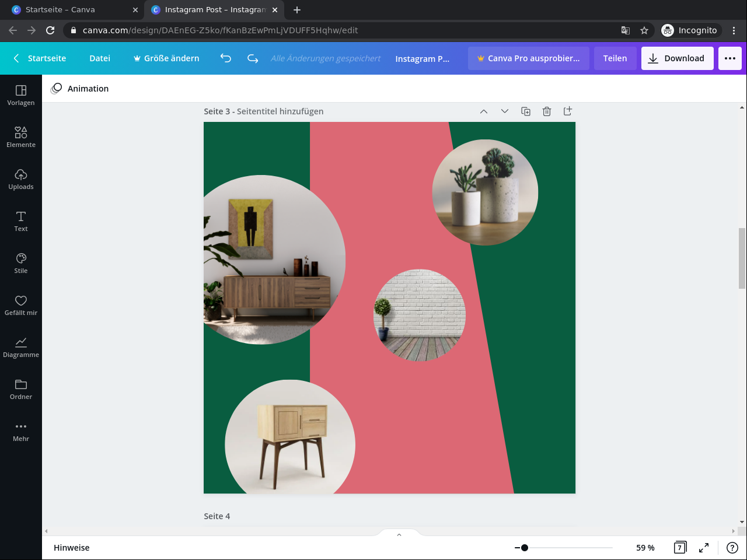Click the Teilen share button

click(x=615, y=58)
